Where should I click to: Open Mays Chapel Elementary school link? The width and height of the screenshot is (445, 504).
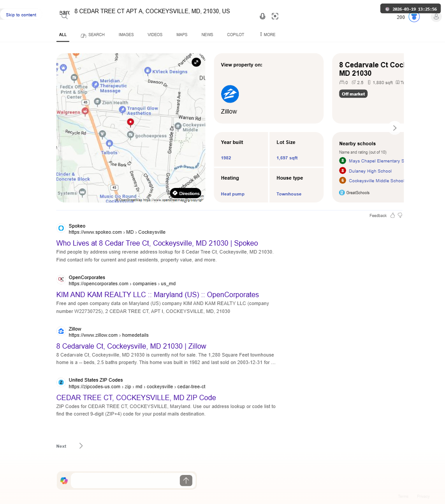376,161
